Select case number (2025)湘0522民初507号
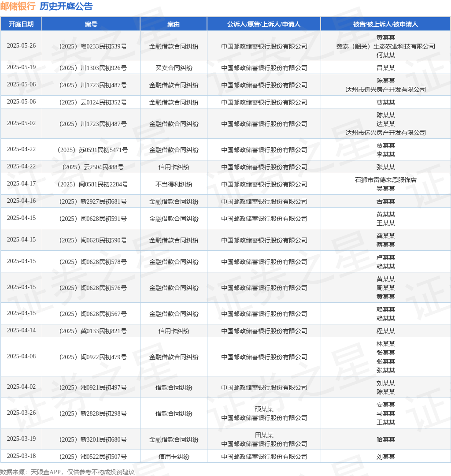 pos(92,457)
